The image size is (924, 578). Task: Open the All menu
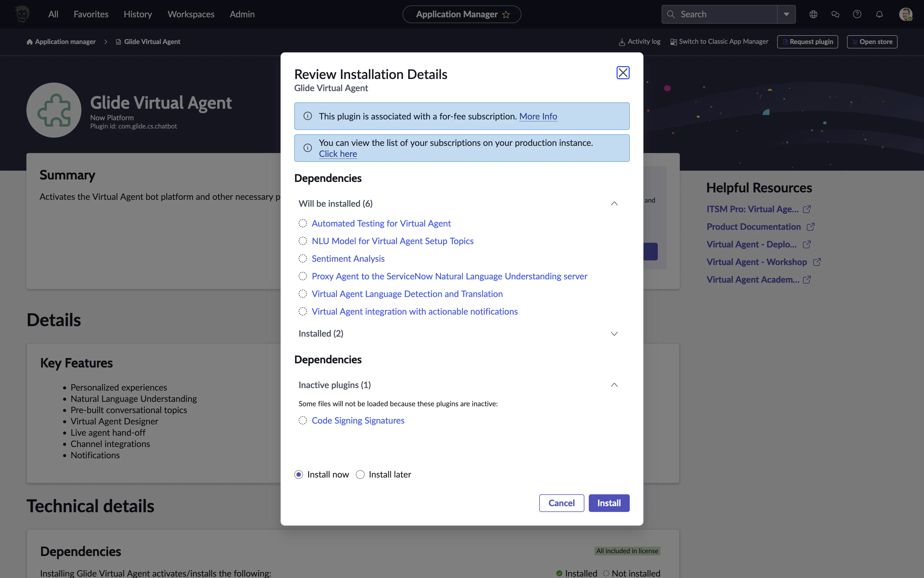53,14
